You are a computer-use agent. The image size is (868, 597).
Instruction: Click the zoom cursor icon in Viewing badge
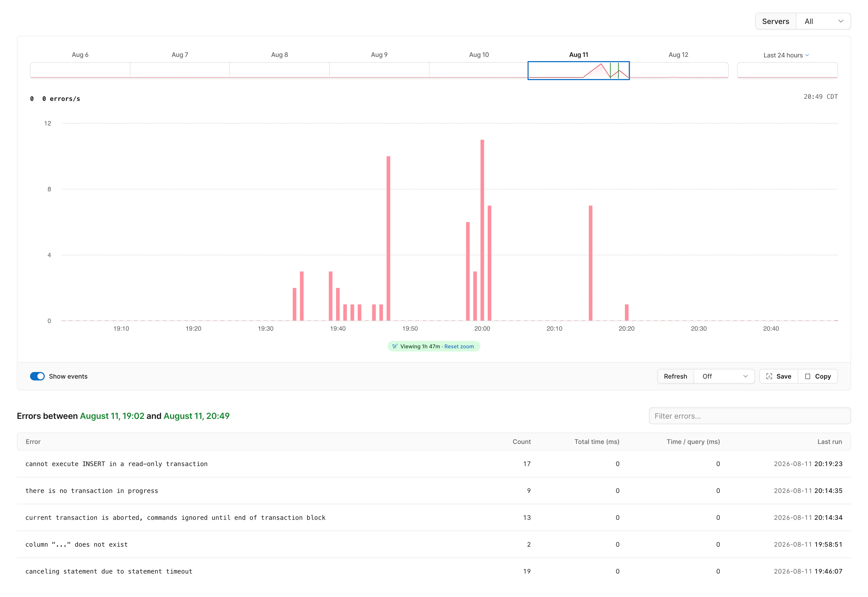tap(395, 346)
